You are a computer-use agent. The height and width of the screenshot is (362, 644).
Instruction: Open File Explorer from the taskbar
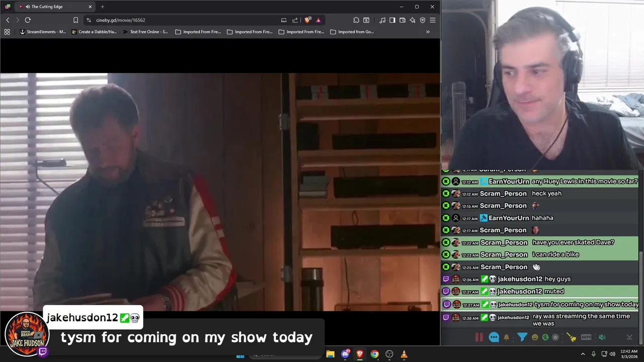tap(331, 354)
